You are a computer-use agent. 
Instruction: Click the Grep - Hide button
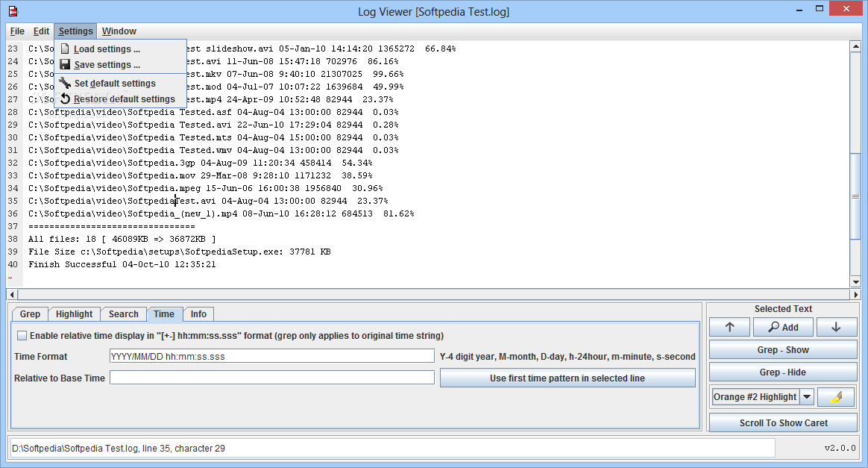click(x=783, y=372)
